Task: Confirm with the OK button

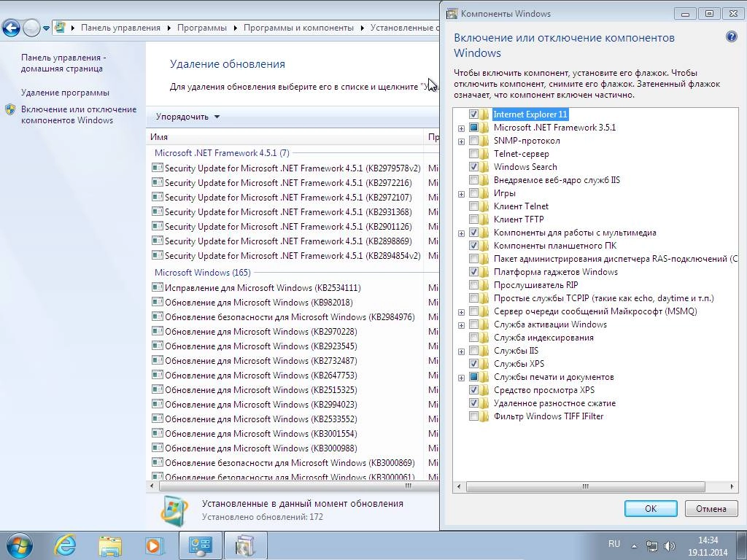Action: click(x=650, y=508)
